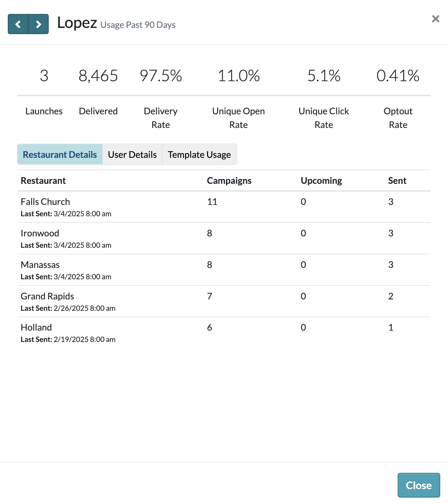Click the Delivered label
Image resolution: width=448 pixels, height=504 pixels.
point(98,111)
